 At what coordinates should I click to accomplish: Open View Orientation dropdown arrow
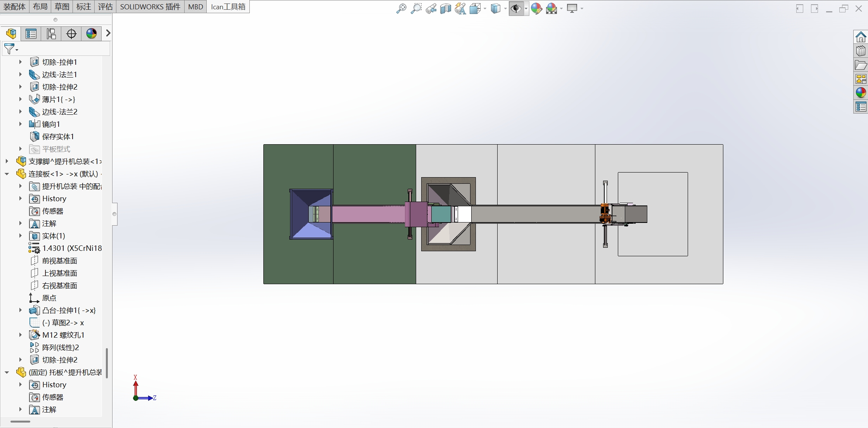click(x=485, y=9)
